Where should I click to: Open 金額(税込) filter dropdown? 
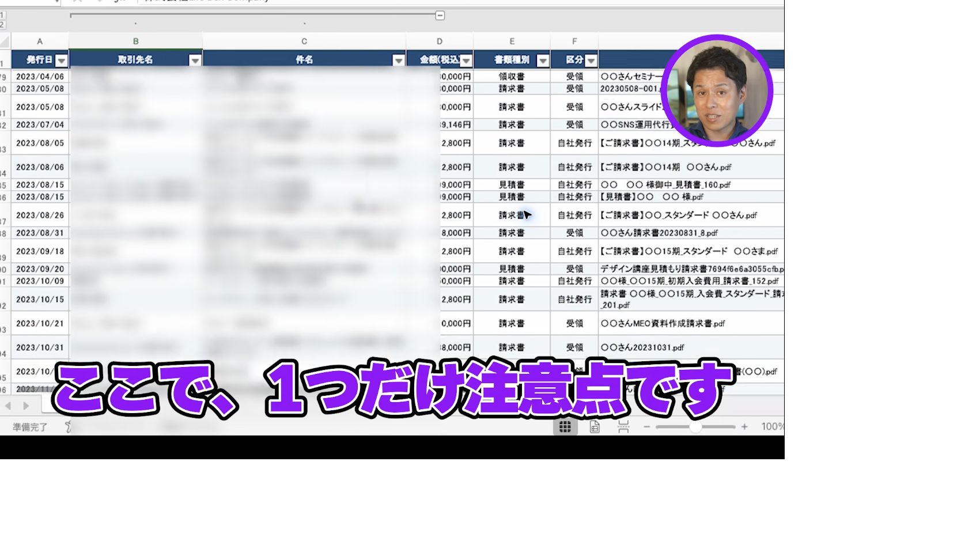[466, 60]
